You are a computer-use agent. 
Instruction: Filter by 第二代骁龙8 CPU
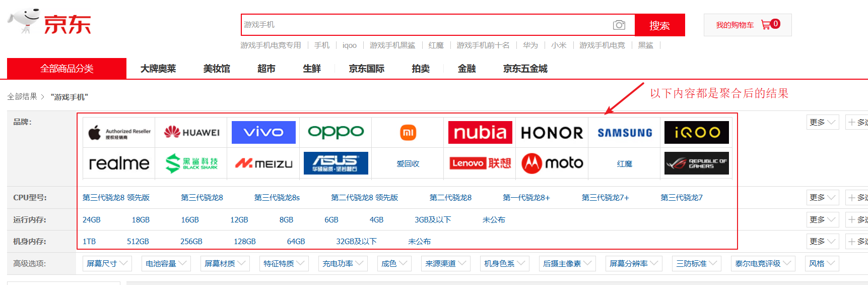[450, 198]
